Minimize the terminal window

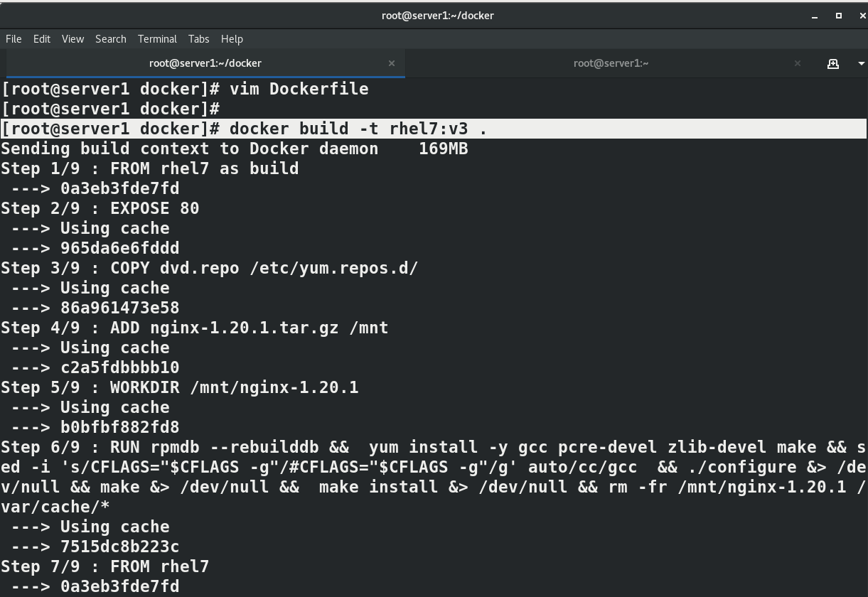pyautogui.click(x=815, y=16)
